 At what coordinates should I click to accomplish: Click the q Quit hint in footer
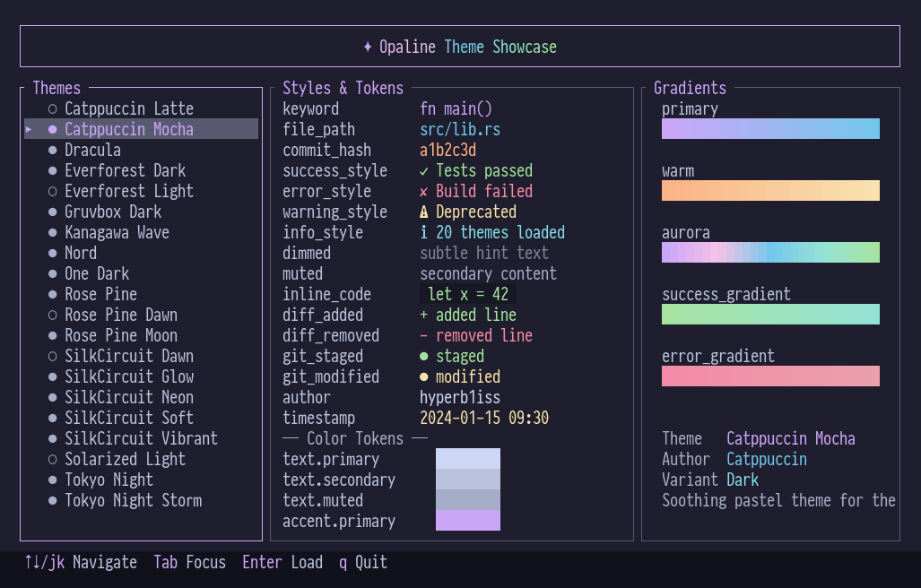pyautogui.click(x=363, y=562)
